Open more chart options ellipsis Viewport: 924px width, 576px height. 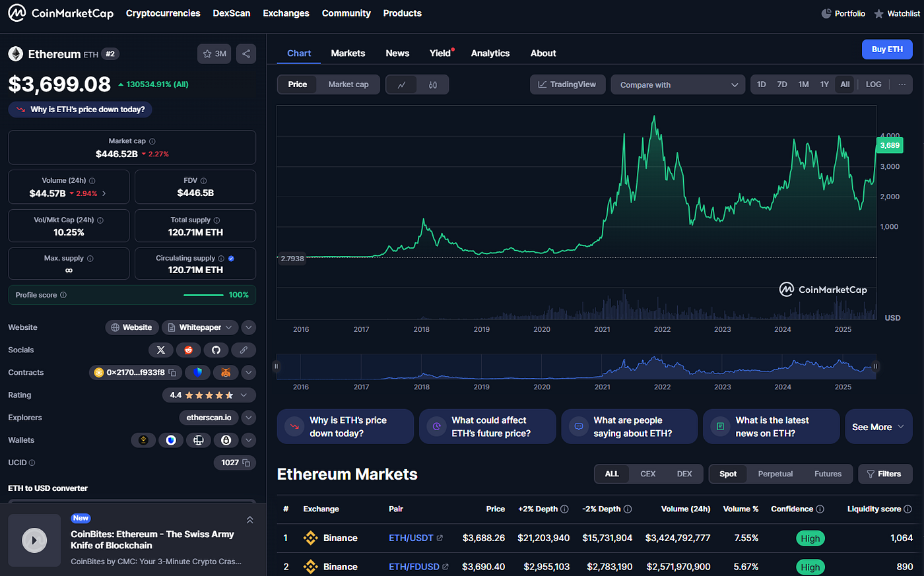pos(902,84)
